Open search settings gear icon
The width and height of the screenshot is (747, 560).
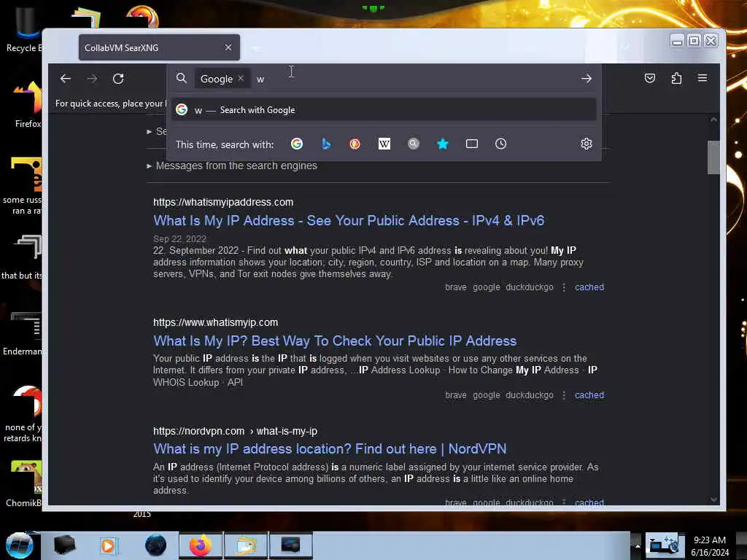[x=587, y=144]
